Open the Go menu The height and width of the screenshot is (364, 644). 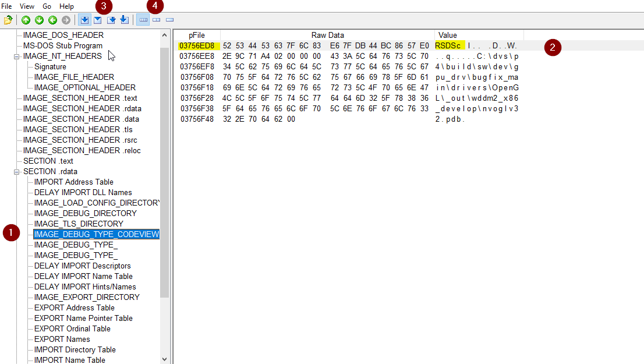(x=47, y=6)
